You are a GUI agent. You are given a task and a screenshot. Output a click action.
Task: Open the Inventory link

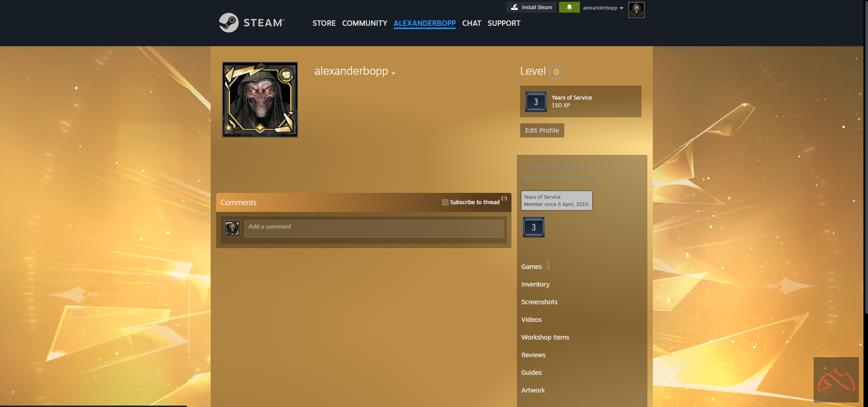535,284
